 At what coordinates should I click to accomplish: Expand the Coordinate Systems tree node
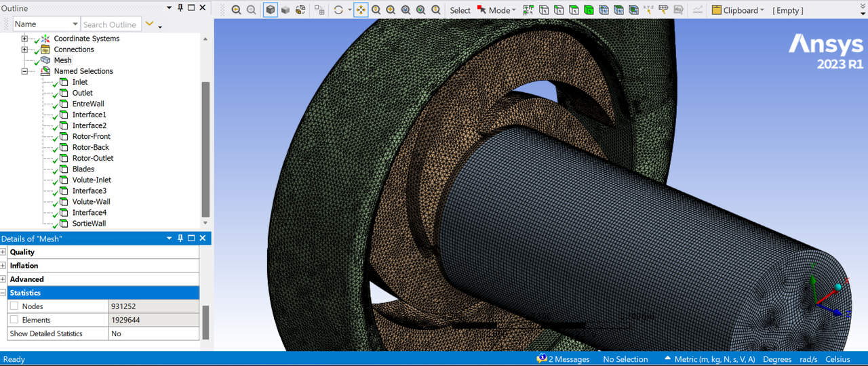24,39
